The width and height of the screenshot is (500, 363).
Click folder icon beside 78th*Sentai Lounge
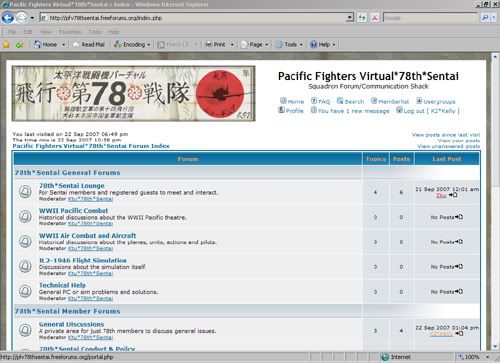tap(25, 192)
